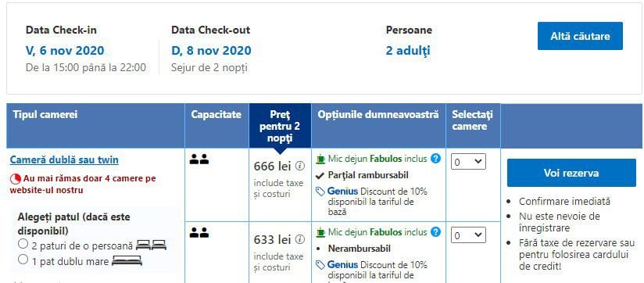644x283 pixels.
Task: Click two-person capacity icon in first row
Action: pyautogui.click(x=199, y=159)
